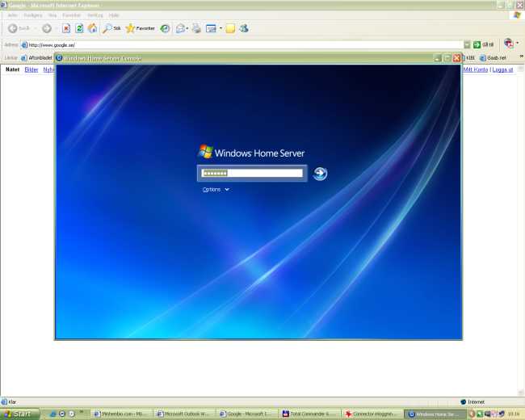Open the Favoriter menu in the menu bar
Viewport: 525px width, 420px height.
point(72,15)
